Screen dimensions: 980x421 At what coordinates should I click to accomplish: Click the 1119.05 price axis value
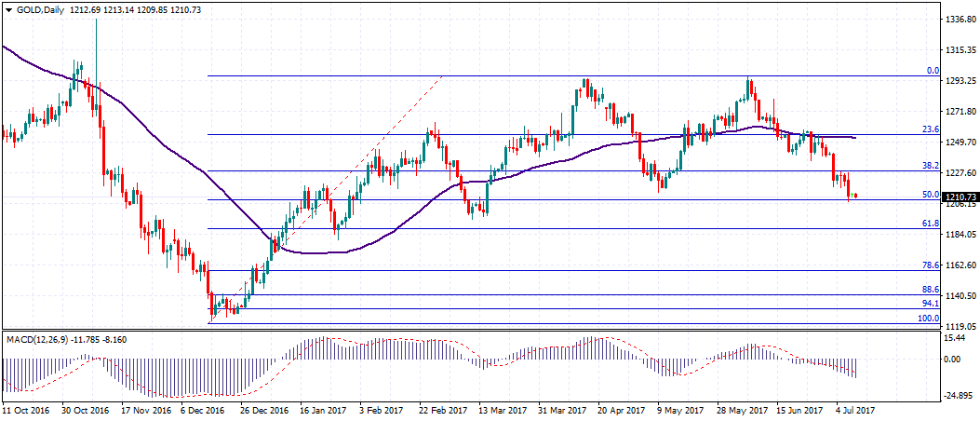point(960,327)
